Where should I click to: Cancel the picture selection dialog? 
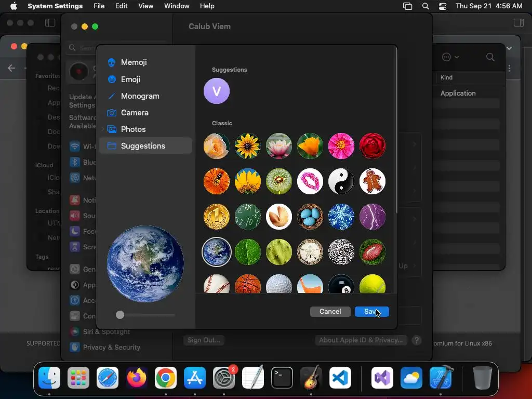point(330,312)
